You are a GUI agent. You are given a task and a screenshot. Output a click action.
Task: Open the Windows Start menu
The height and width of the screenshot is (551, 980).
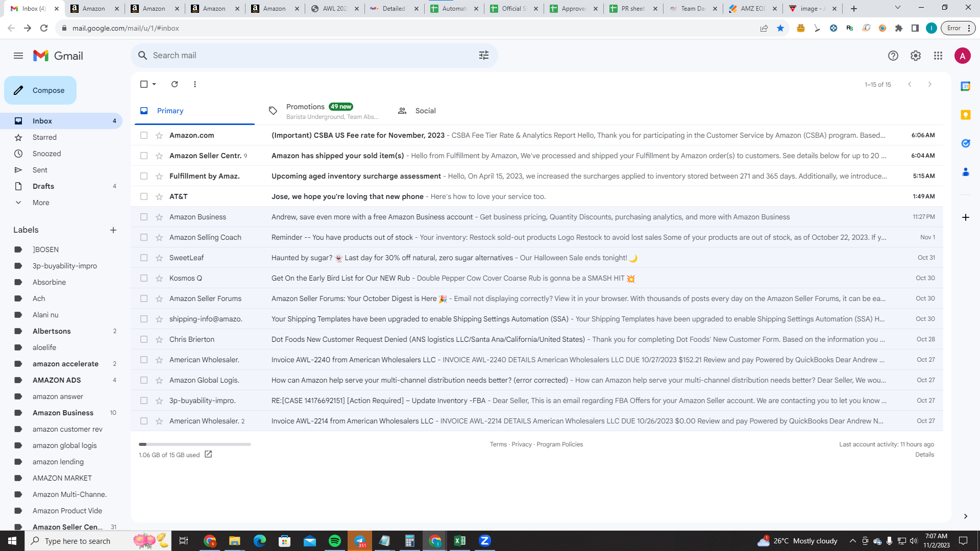click(x=12, y=541)
